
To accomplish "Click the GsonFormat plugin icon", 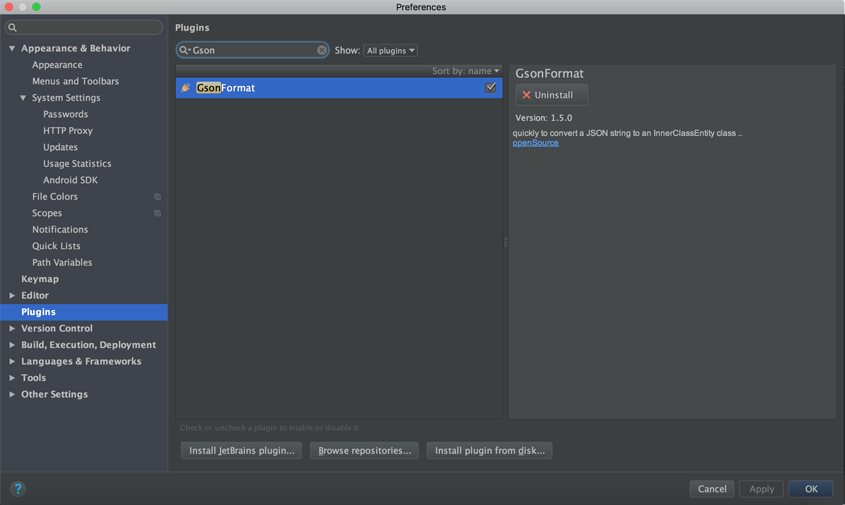I will [186, 88].
